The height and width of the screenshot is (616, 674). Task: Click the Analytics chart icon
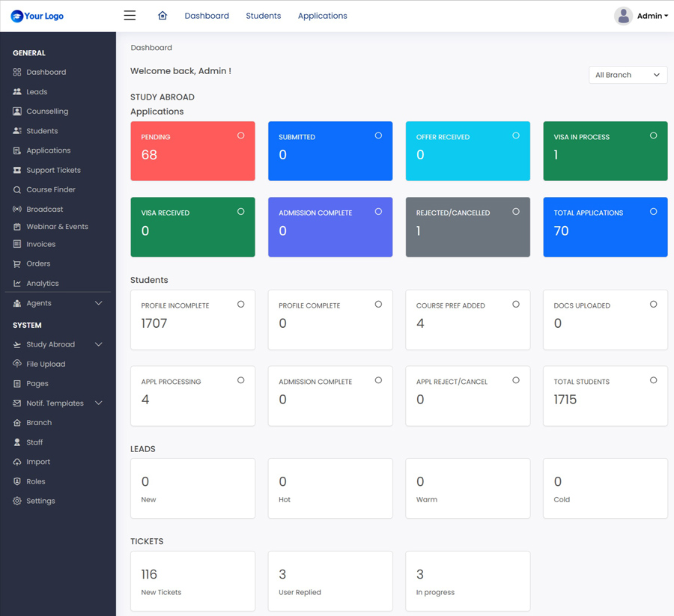click(x=16, y=283)
